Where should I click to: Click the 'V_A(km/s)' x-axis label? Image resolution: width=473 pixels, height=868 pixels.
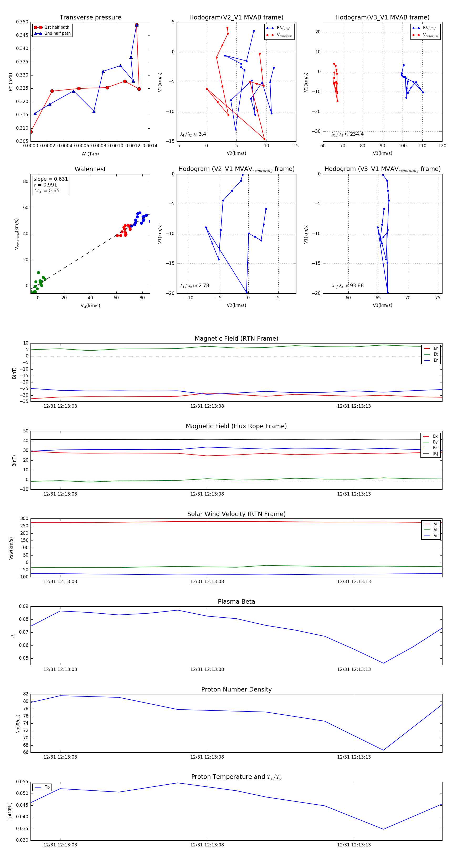point(90,306)
